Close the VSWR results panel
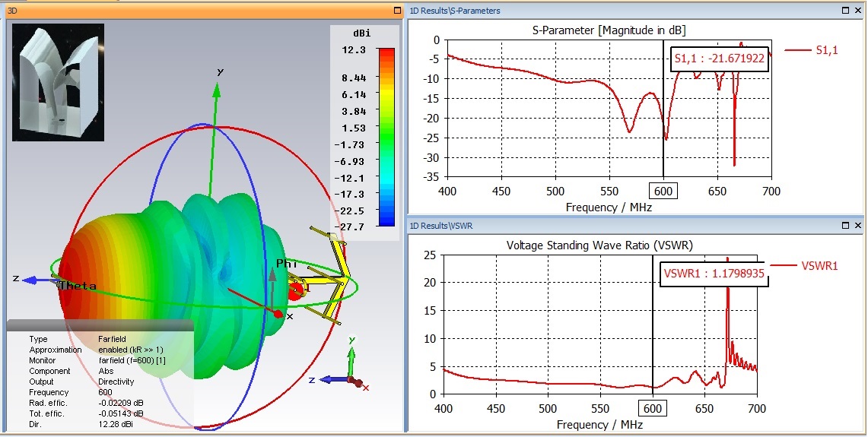 [x=858, y=226]
